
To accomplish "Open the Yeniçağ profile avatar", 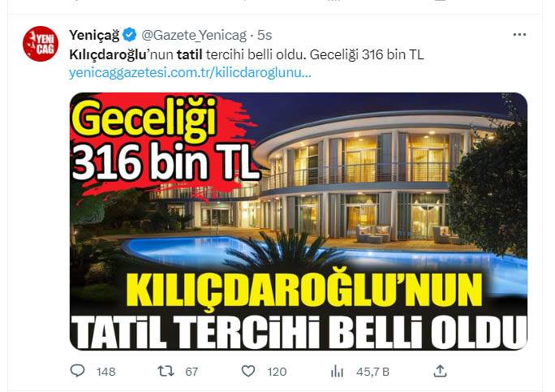I will point(41,44).
